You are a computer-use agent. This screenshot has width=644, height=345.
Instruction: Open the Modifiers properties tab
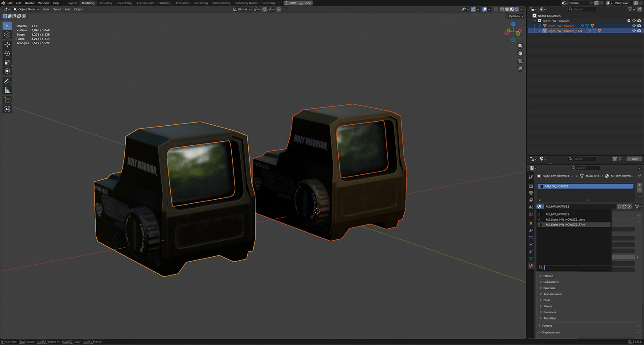[x=531, y=230]
